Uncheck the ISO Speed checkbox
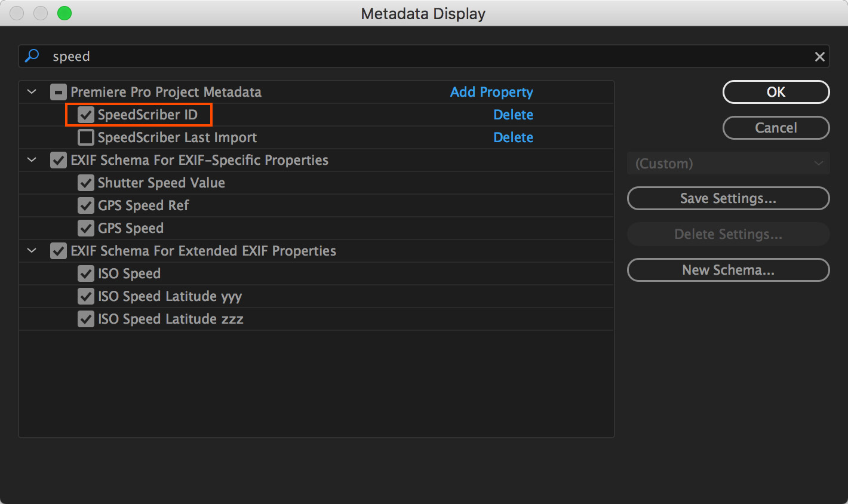 click(86, 273)
